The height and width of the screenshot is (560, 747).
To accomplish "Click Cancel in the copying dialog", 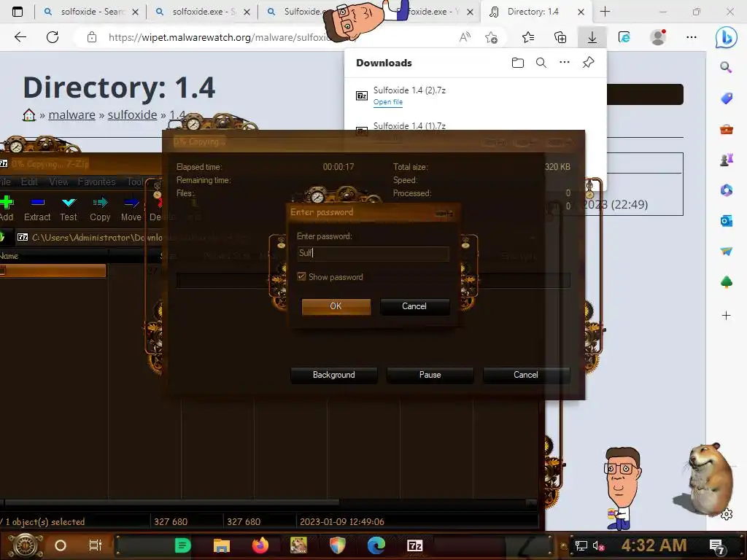I will click(526, 375).
